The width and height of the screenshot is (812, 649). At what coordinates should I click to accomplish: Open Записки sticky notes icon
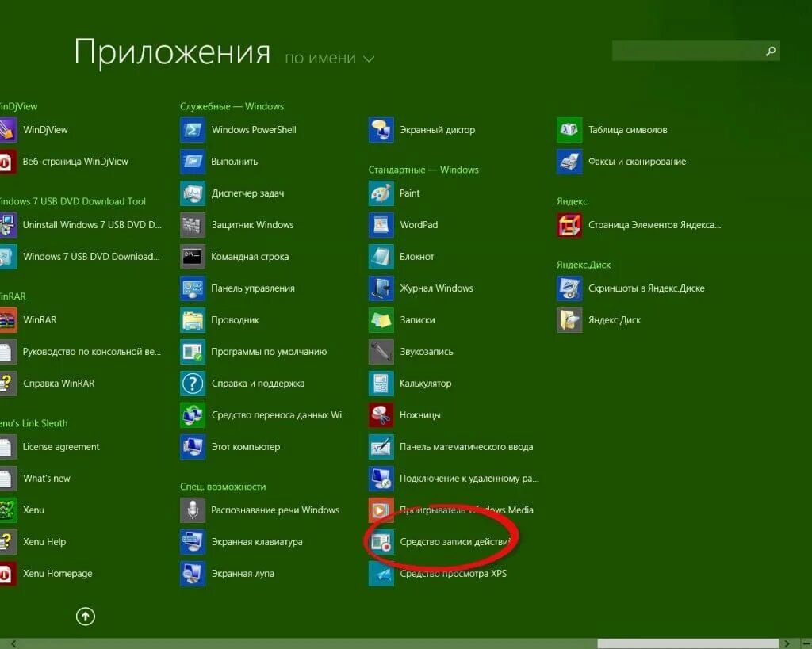click(x=381, y=320)
